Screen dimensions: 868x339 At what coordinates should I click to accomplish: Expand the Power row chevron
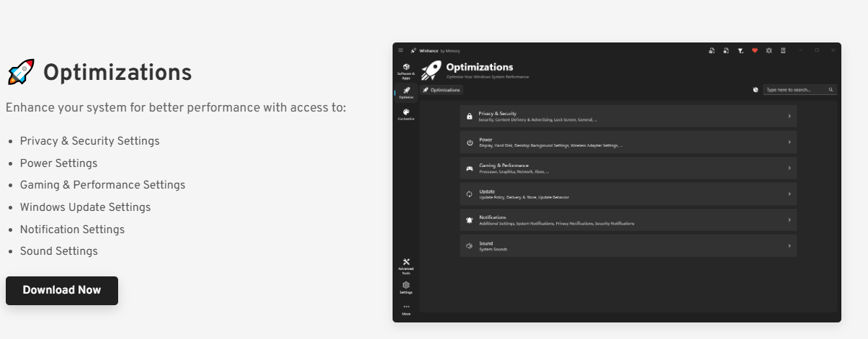[789, 142]
